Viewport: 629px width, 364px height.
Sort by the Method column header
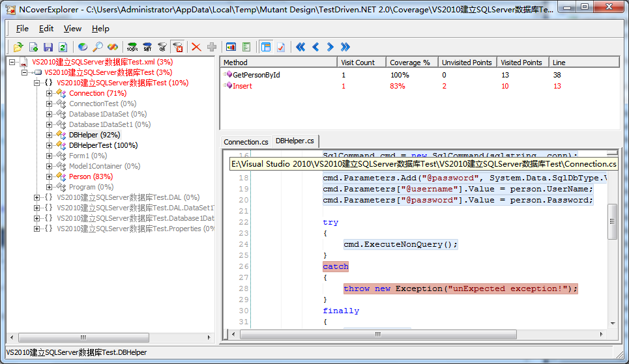(278, 63)
